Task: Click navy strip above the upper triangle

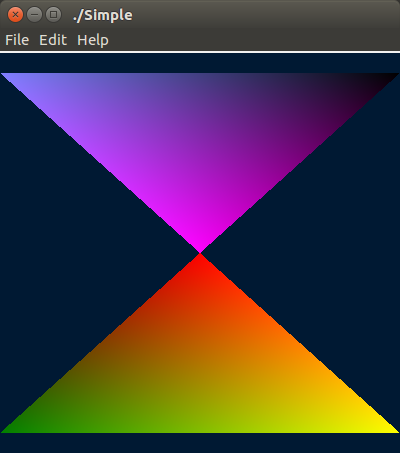Action: point(200,63)
